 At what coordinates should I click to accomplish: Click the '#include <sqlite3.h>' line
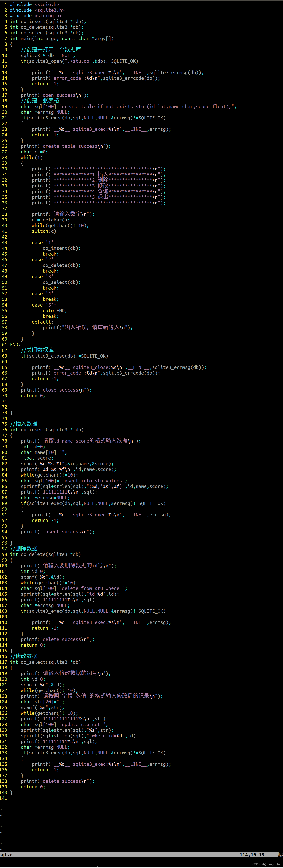37,10
